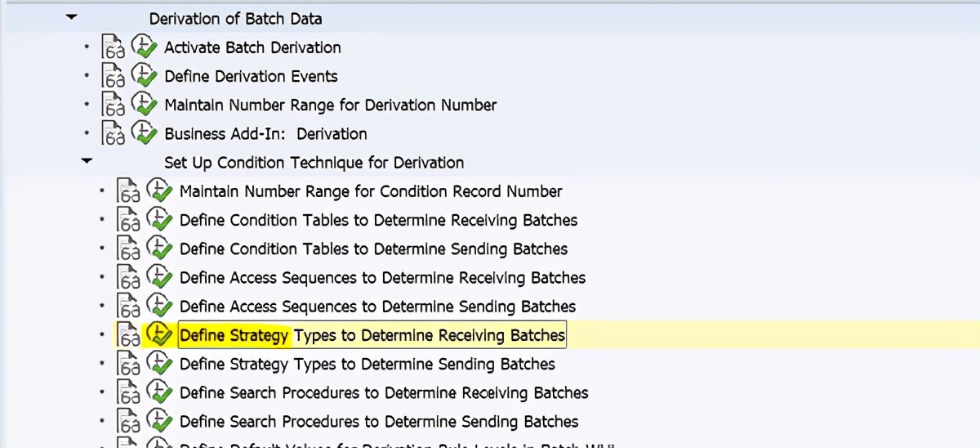Image resolution: width=980 pixels, height=448 pixels.
Task: Open documentation for Define Access Sequences Receiving Batches
Action: 129,279
